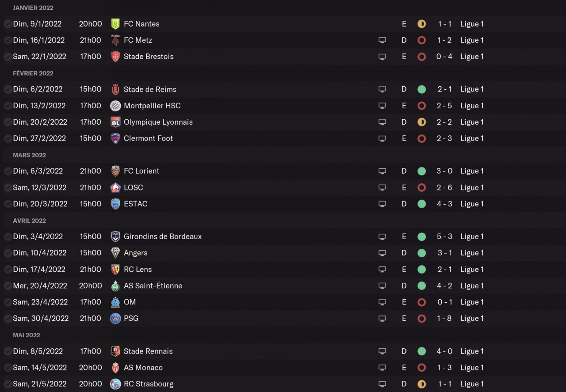Click the AS Saint-Étienne green badge

[x=115, y=286]
